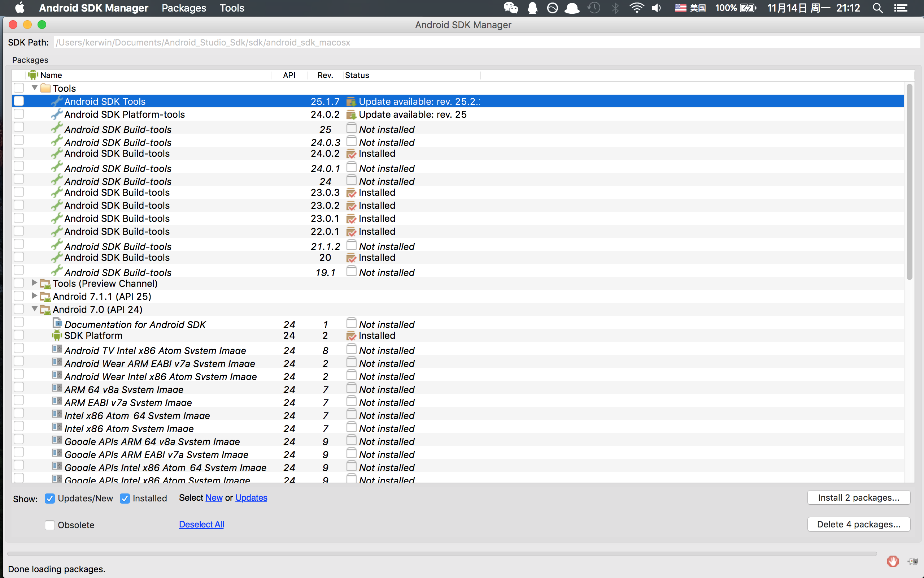Click the volume icon in the menu bar
This screenshot has width=924, height=578.
click(656, 8)
